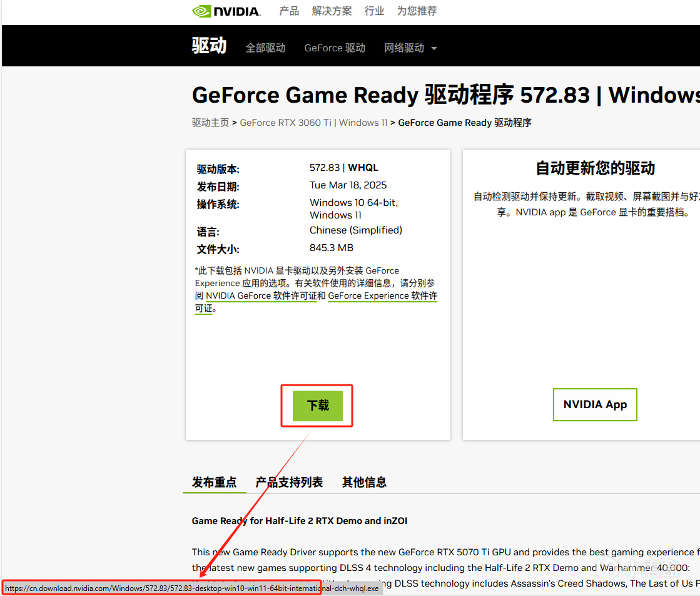Viewport: 700px width, 596px height.
Task: Click the page heading GeForce Game Ready 驱动程序 572.83
Action: 390,95
